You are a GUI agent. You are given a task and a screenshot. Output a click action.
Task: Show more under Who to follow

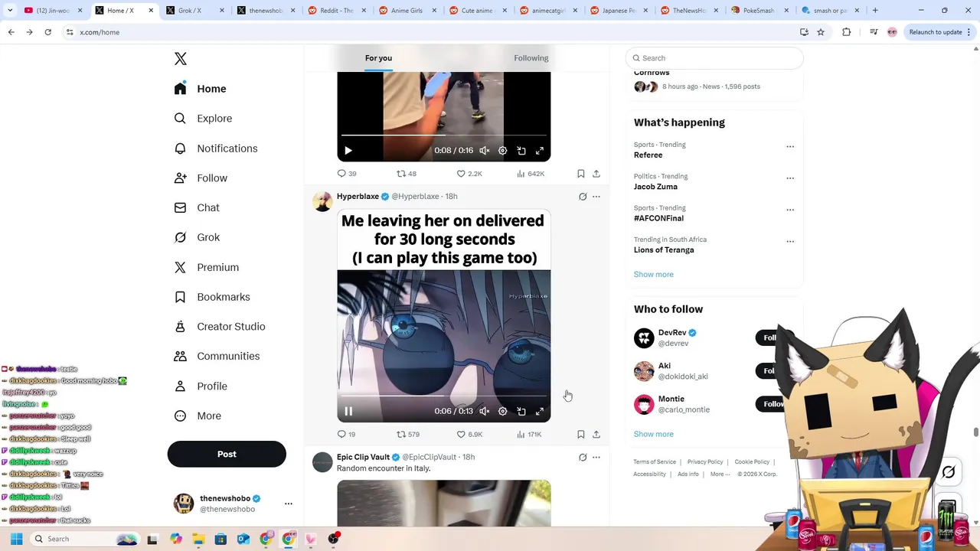click(x=654, y=434)
